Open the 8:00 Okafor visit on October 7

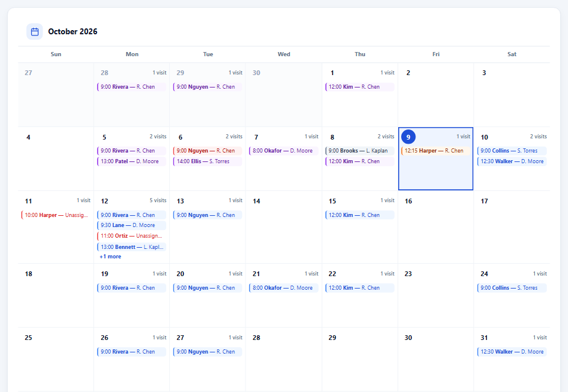click(283, 151)
